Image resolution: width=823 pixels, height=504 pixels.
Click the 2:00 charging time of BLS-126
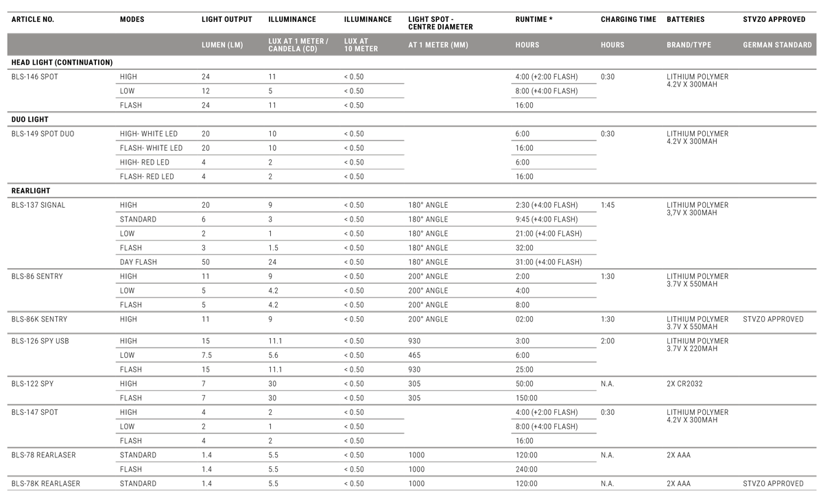[608, 341]
